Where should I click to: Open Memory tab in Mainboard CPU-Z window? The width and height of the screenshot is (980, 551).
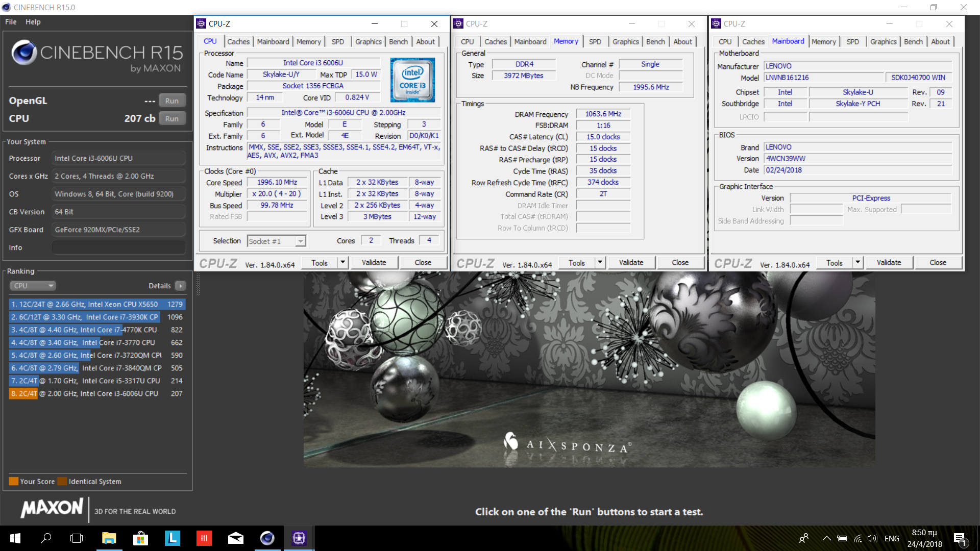pos(824,41)
